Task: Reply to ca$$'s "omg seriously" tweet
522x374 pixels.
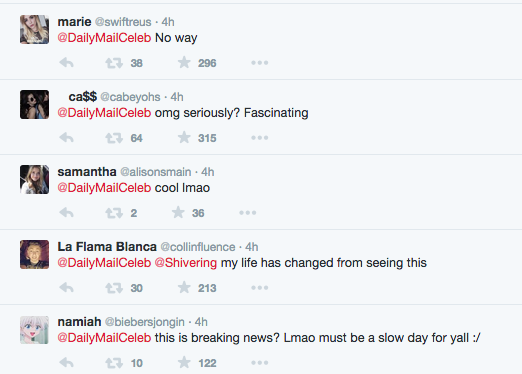Action: tap(66, 138)
